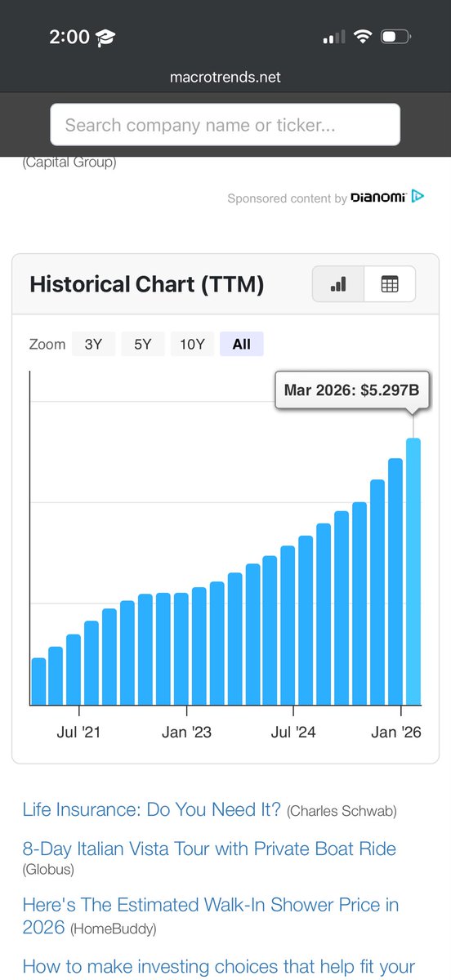Image resolution: width=451 pixels, height=980 pixels.
Task: Select the first bar in the chart
Action: click(x=38, y=681)
